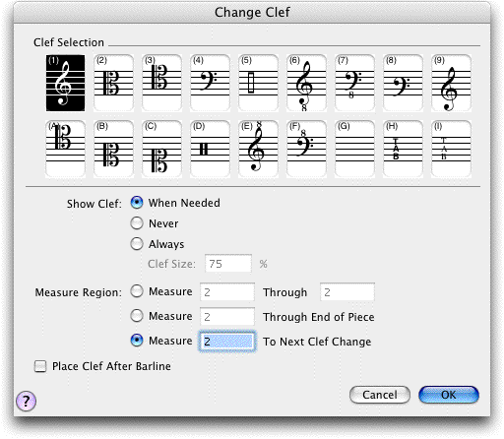
Task: Click the Cancel button
Action: 380,395
